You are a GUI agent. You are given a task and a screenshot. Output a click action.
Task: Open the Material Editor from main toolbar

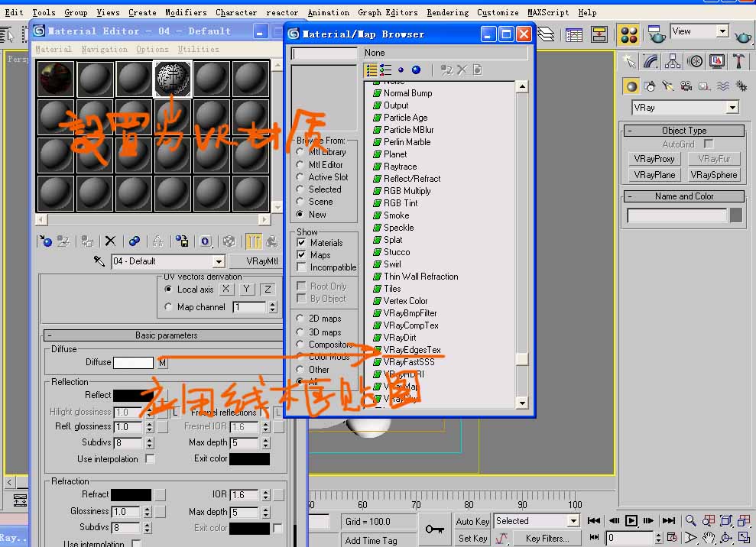tap(629, 34)
